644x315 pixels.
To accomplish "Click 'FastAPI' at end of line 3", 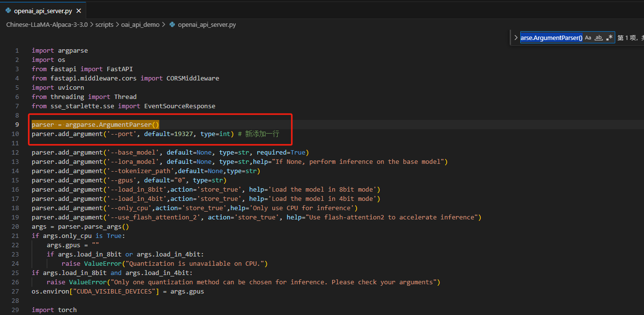I will point(120,69).
